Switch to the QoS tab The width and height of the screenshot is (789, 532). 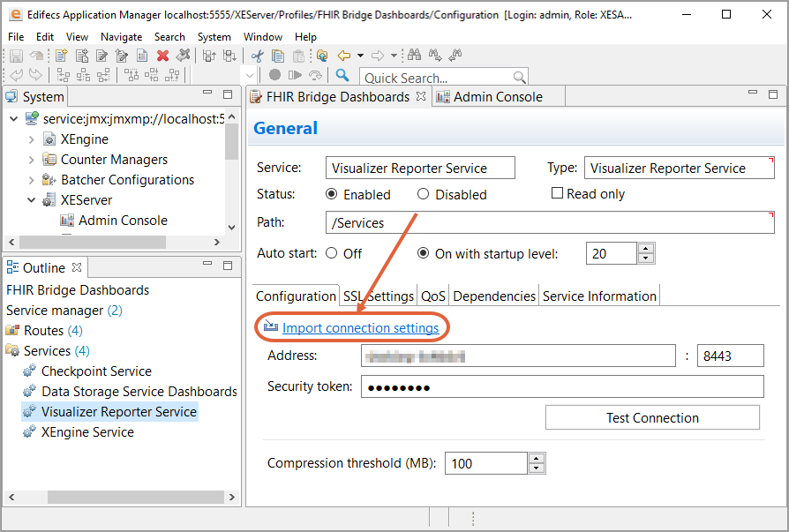tap(433, 296)
